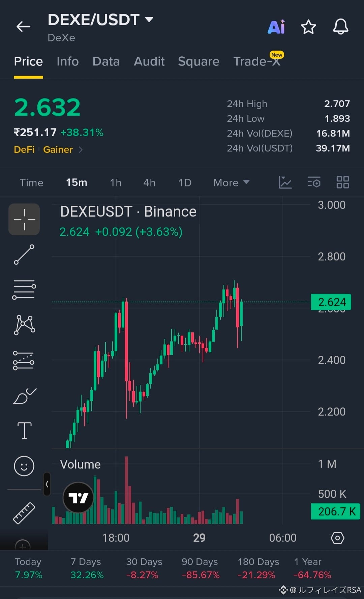Viewport: 364px width, 599px height.
Task: Click the TradingView logo badge
Action: [x=78, y=497]
